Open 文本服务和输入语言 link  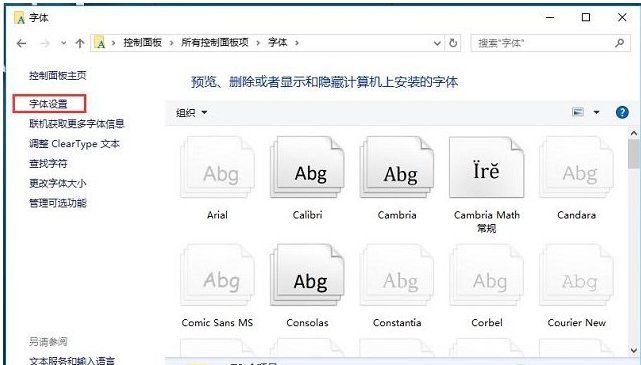72,360
